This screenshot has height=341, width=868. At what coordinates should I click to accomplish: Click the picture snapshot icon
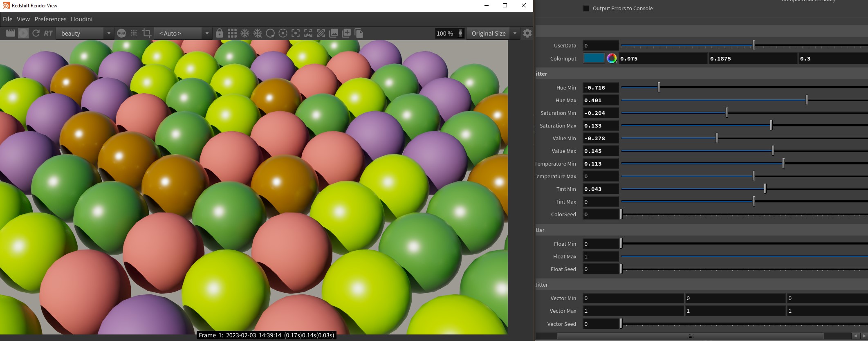pyautogui.click(x=334, y=34)
